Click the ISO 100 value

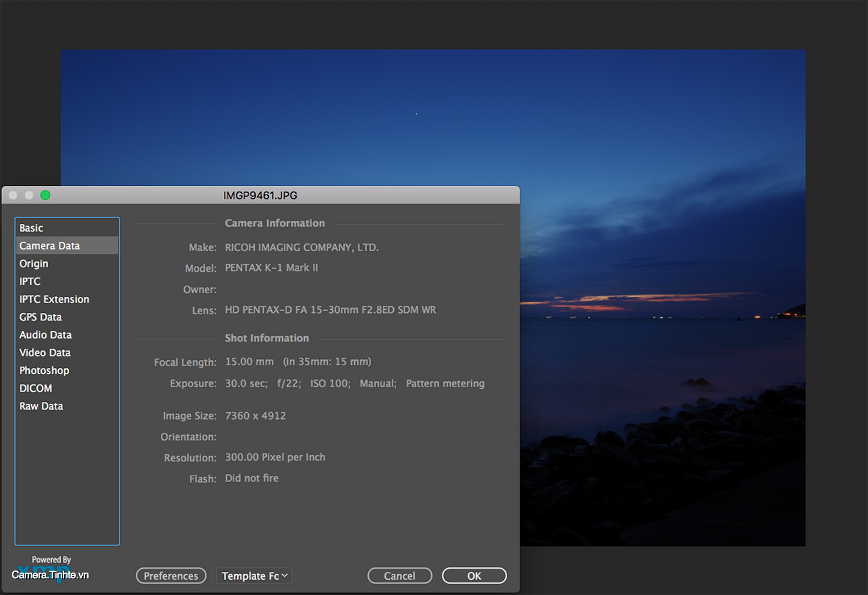(x=330, y=383)
